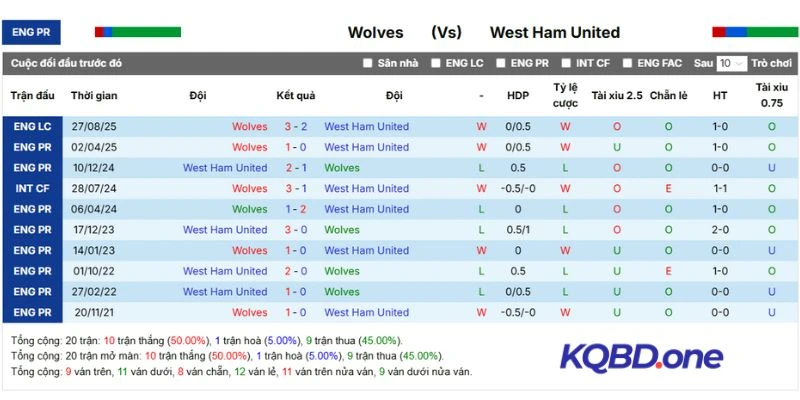Click the ENG PR league badge at top-left
The image size is (800, 400).
(30, 32)
